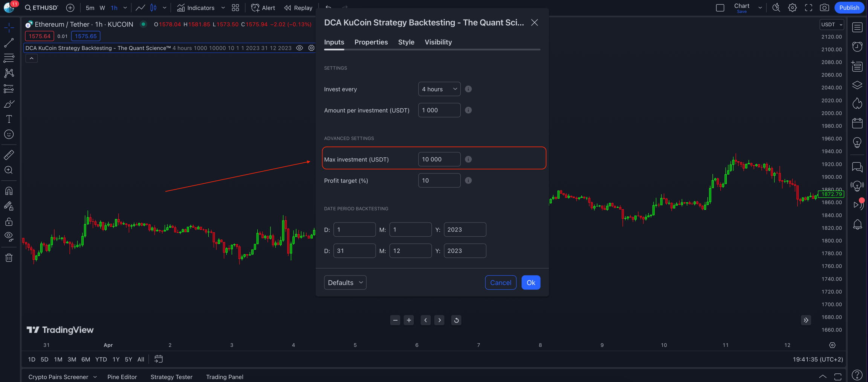868x382 pixels.
Task: Click the trash icon to remove drawings
Action: click(9, 258)
